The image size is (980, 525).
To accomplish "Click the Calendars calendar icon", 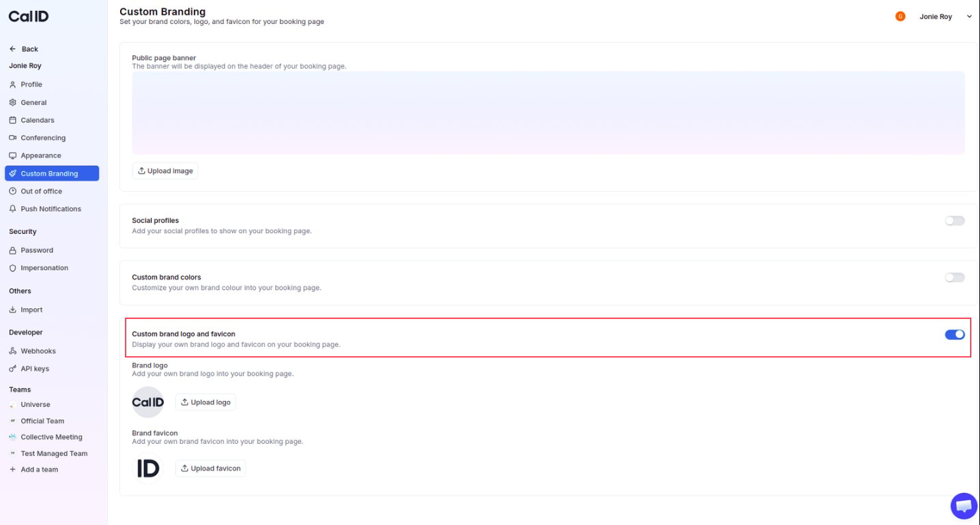I will click(12, 120).
